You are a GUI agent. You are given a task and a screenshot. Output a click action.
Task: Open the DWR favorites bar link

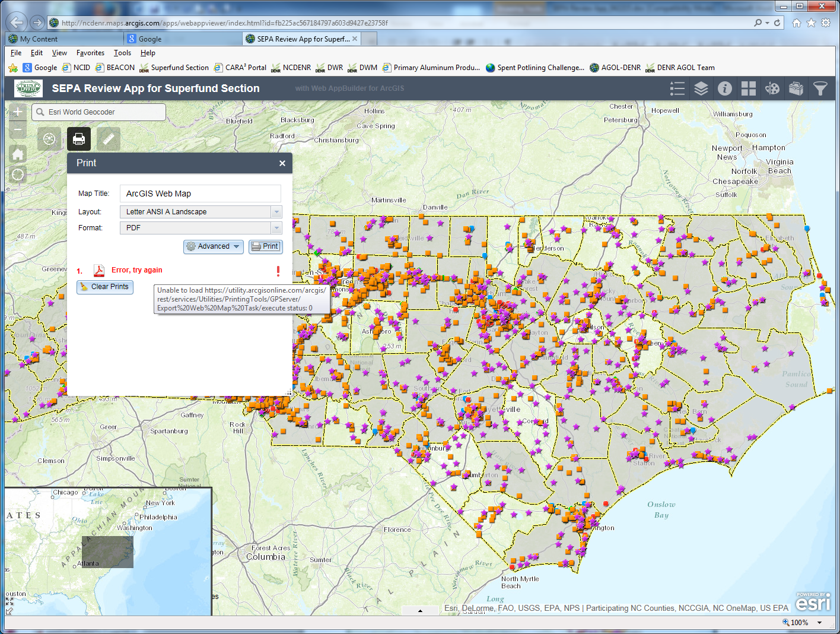click(329, 68)
